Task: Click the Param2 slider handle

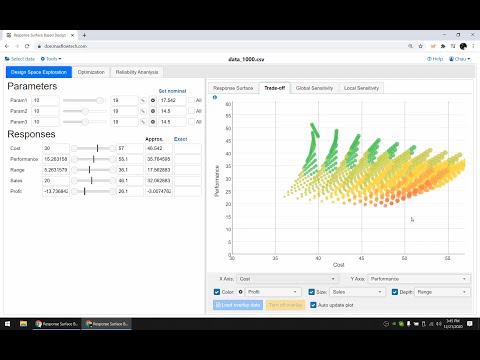Action: click(x=85, y=111)
